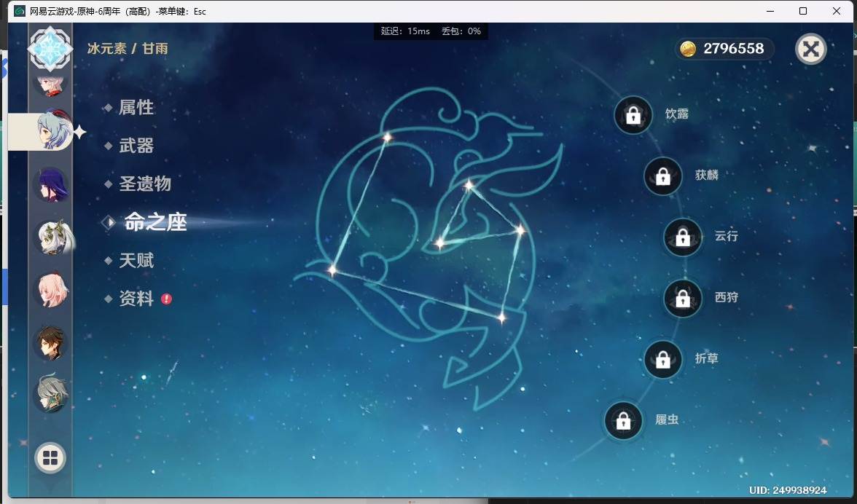Select the Ganyu portrait in the character list
This screenshot has height=504, width=857.
pos(53,131)
